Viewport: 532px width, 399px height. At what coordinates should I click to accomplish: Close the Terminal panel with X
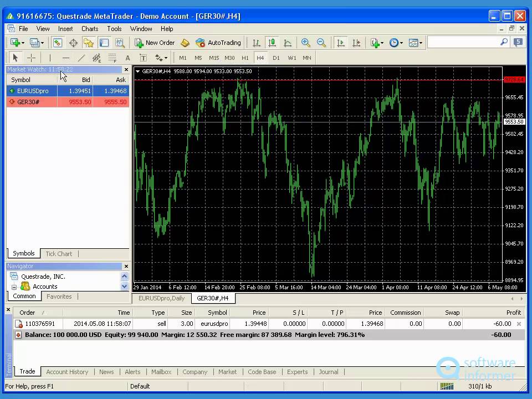[x=8, y=309]
